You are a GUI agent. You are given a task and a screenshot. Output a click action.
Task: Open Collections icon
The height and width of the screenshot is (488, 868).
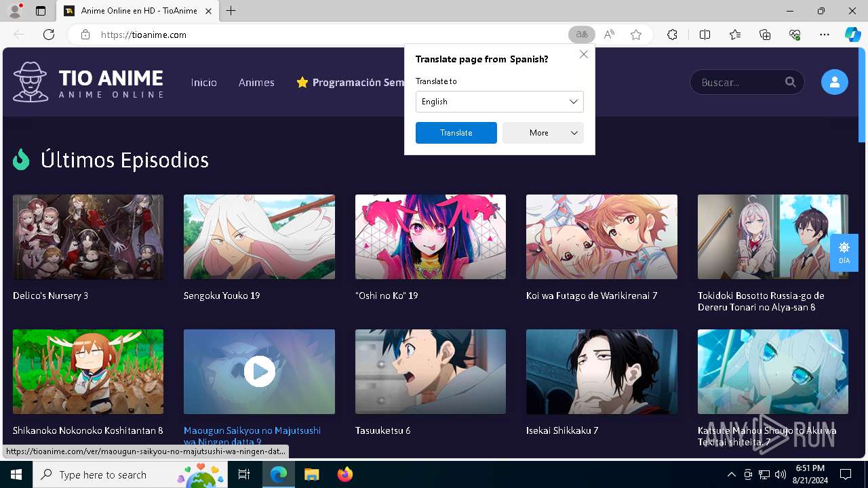coord(765,35)
